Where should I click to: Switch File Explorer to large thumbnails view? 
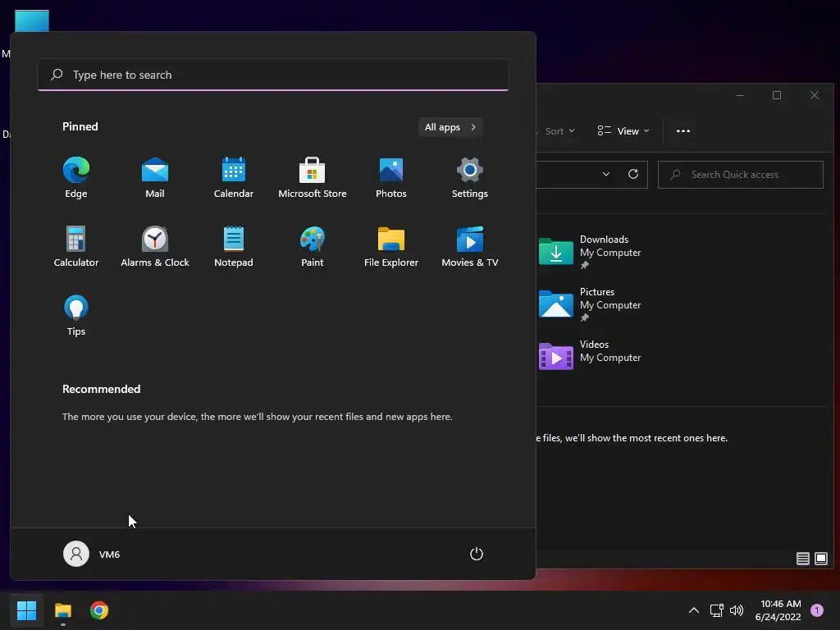[x=820, y=559]
